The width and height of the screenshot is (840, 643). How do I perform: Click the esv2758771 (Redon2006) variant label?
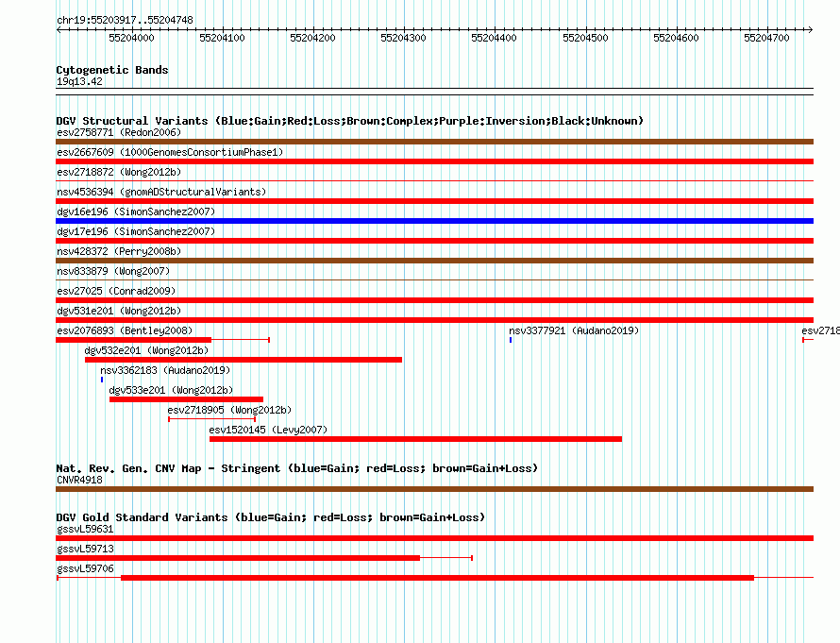click(119, 132)
